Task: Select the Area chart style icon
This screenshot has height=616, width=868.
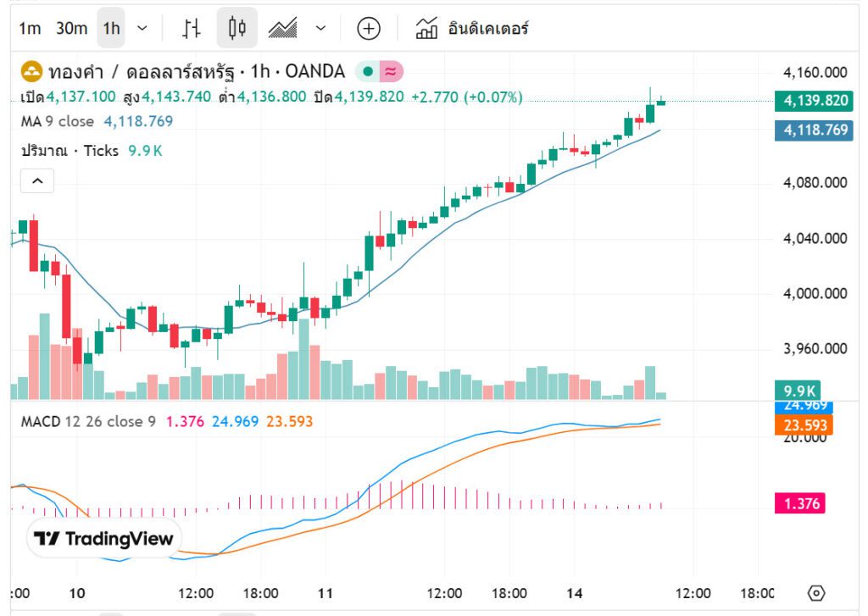Action: click(281, 29)
